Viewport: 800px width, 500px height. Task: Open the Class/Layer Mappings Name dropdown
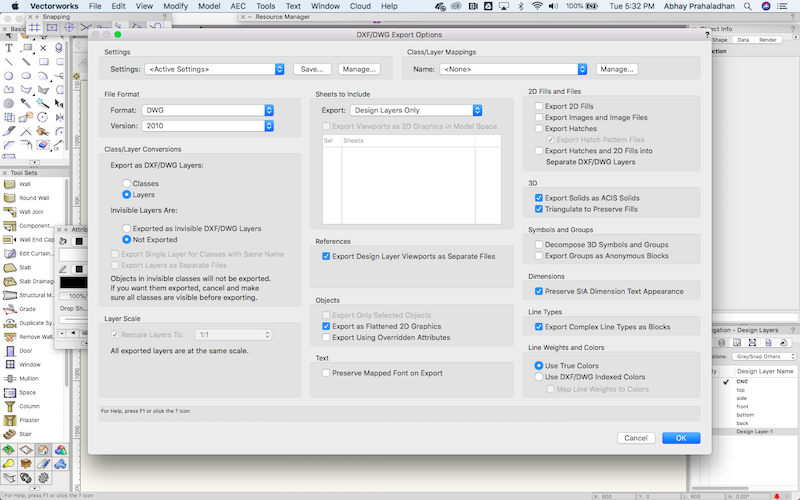[x=513, y=69]
